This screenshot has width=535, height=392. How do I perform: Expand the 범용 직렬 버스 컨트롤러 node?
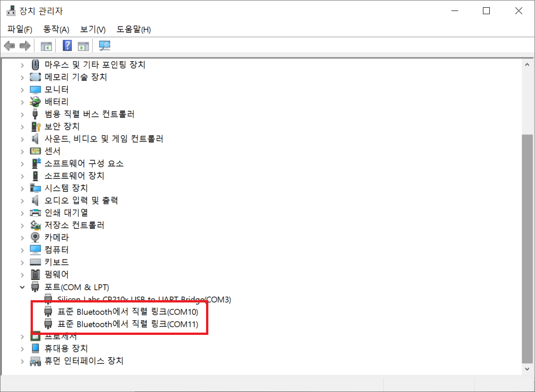pyautogui.click(x=22, y=114)
